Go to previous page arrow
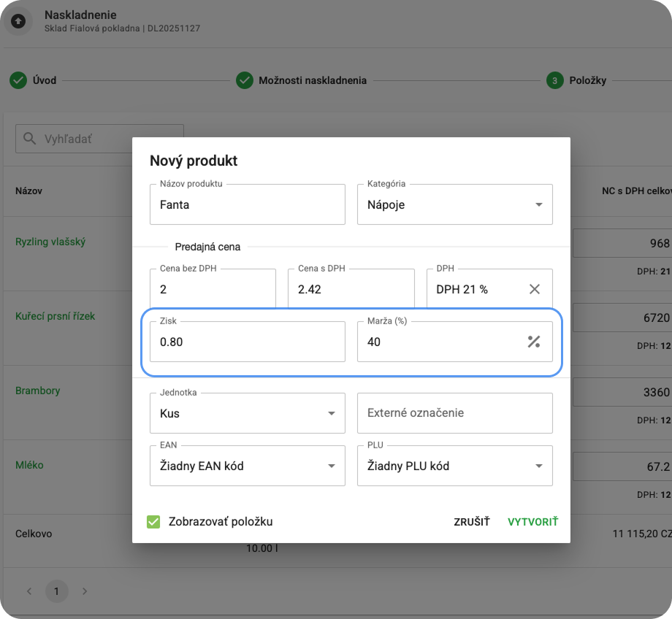672x619 pixels. point(29,591)
